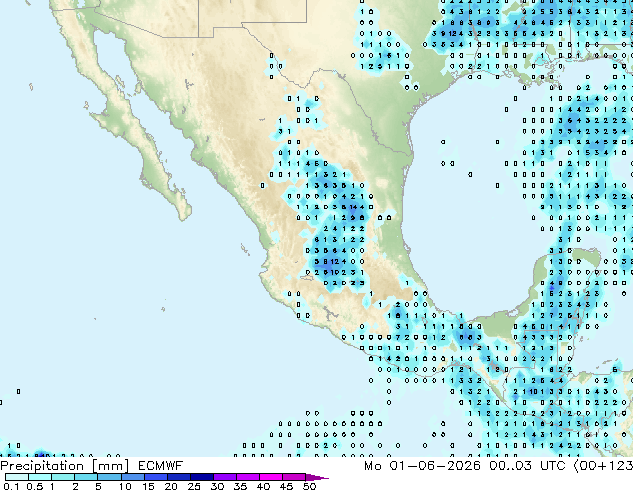Click the 0.1–0.5 mm legend color box
634x490 pixels.
[17, 477]
